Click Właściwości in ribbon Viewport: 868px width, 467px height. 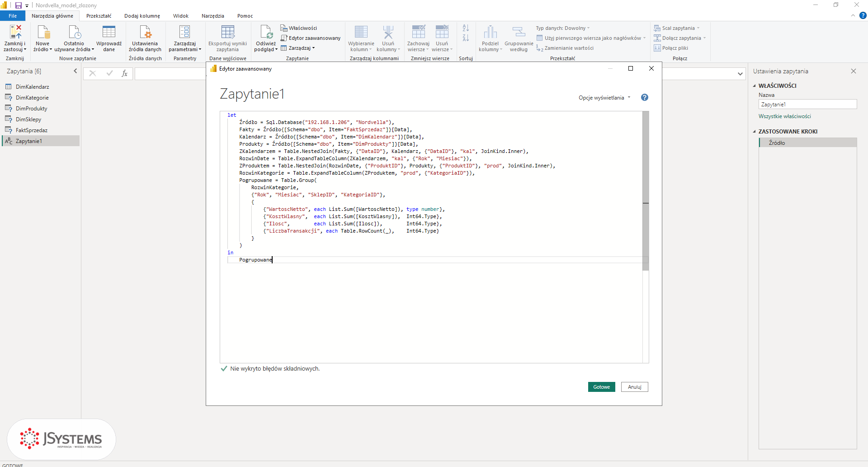[298, 28]
